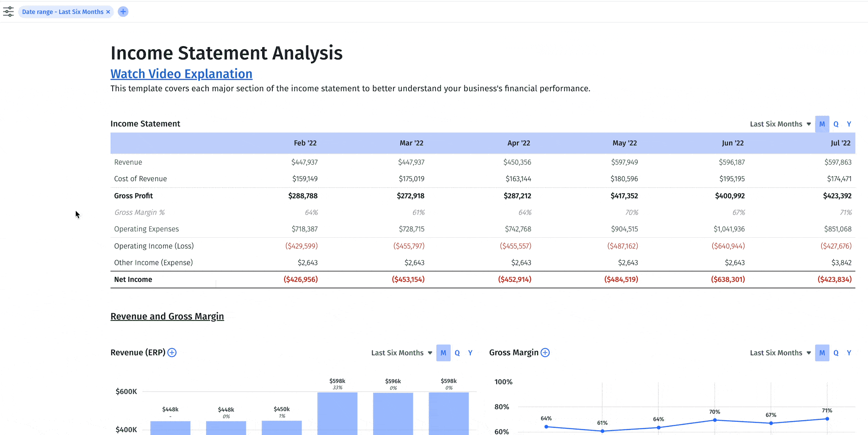The image size is (868, 435).
Task: Expand Income Statement Last Six Months dropdown
Action: click(x=780, y=124)
